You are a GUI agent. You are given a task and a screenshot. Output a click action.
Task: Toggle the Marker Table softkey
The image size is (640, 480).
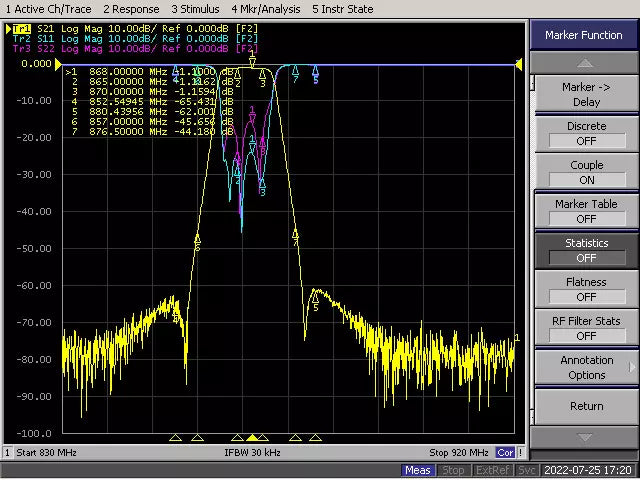click(x=586, y=211)
